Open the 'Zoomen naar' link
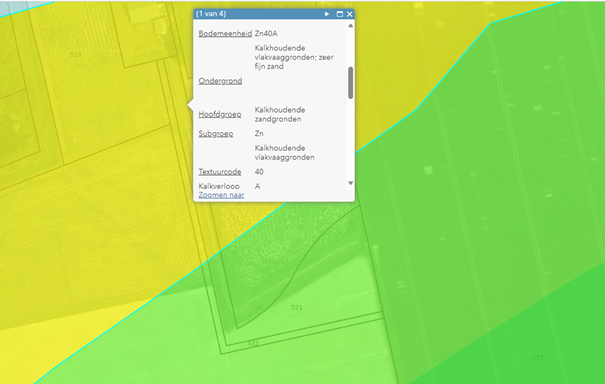Viewport: 605px width, 384px height. [x=221, y=195]
